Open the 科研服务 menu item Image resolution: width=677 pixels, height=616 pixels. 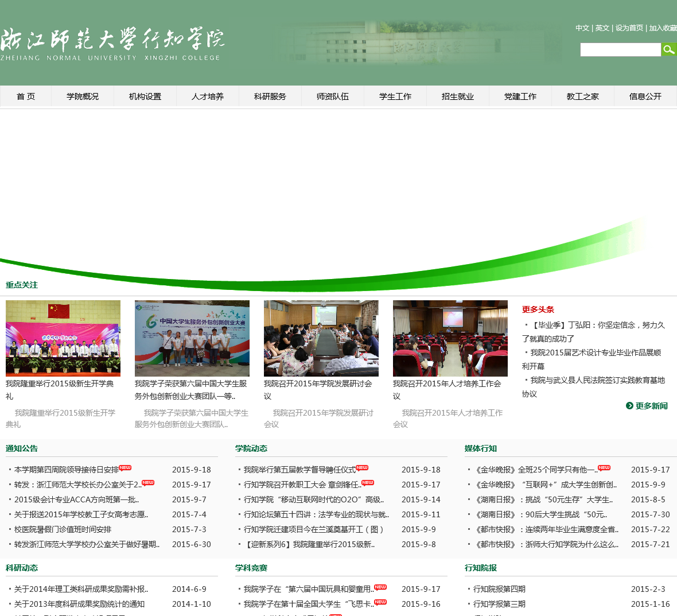(x=270, y=96)
